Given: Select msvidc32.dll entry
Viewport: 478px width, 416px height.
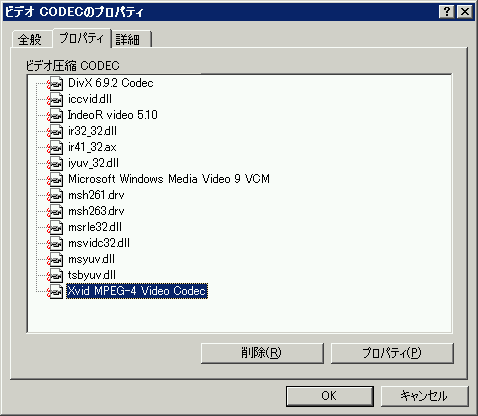Looking at the screenshot, I should point(99,243).
